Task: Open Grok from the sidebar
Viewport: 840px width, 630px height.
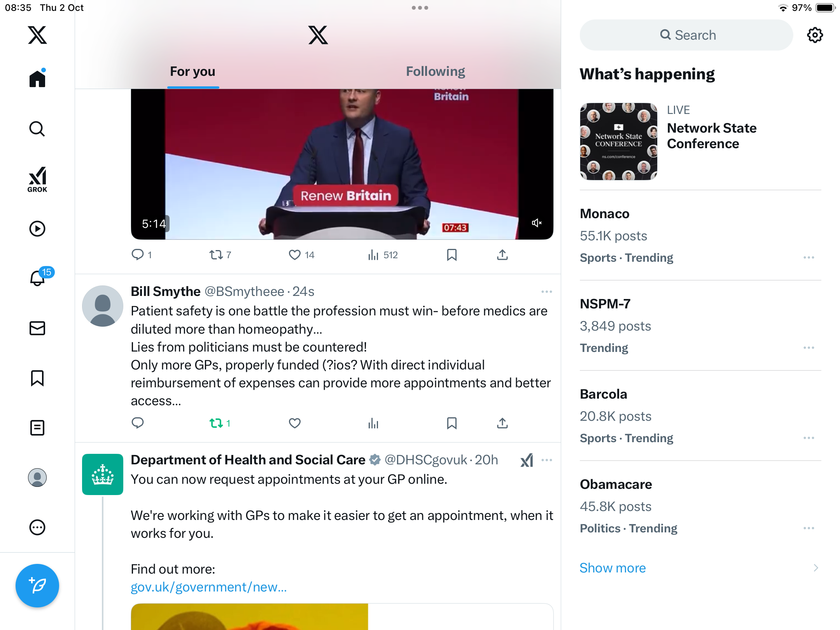Action: click(x=37, y=179)
